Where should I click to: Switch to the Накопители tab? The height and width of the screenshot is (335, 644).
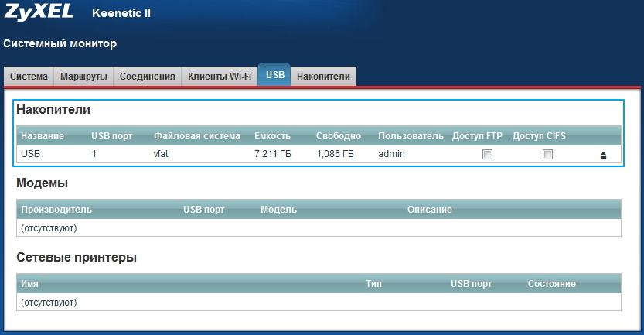(x=324, y=76)
